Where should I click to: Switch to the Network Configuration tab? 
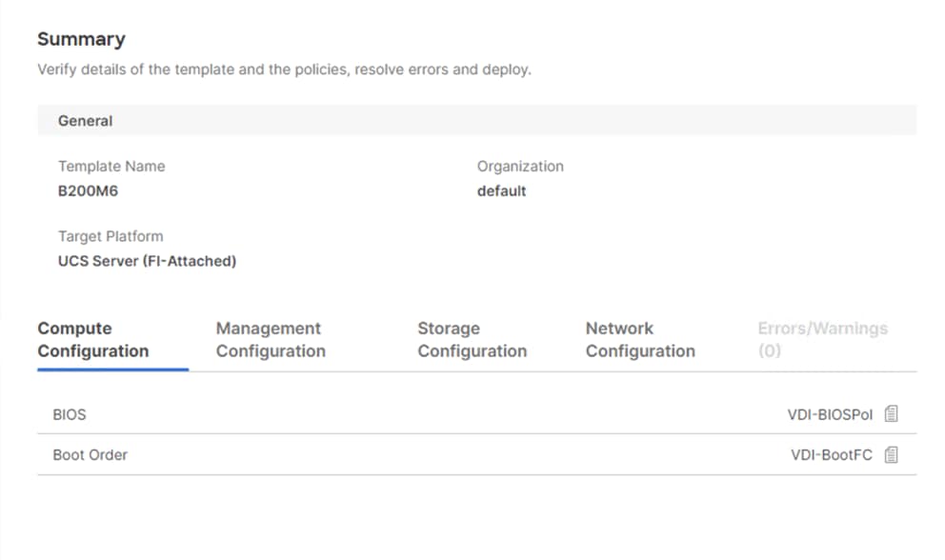click(x=640, y=339)
